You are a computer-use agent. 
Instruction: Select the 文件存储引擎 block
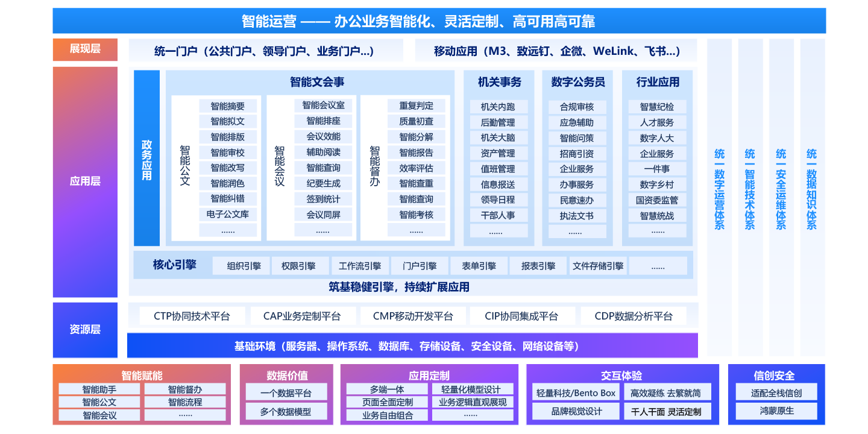(599, 265)
